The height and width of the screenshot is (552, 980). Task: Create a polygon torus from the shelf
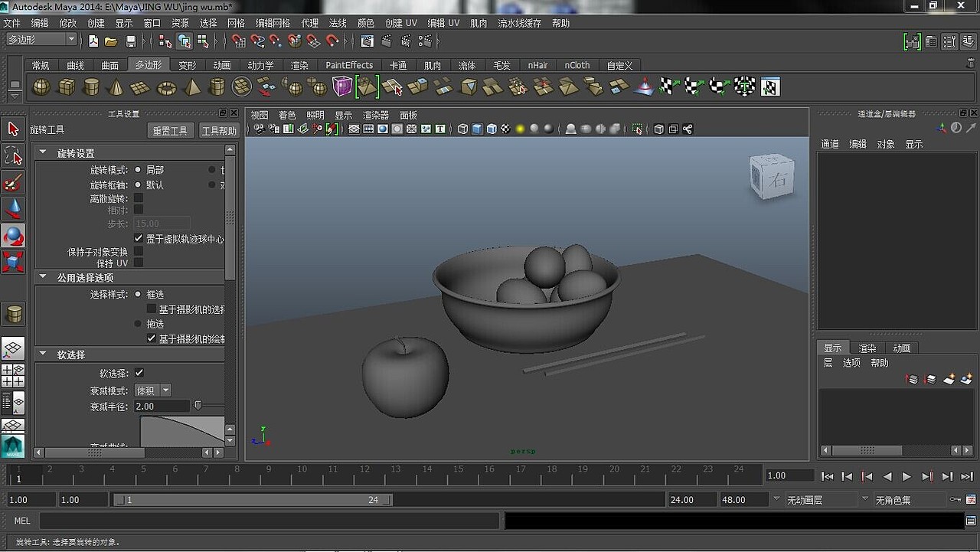click(166, 87)
